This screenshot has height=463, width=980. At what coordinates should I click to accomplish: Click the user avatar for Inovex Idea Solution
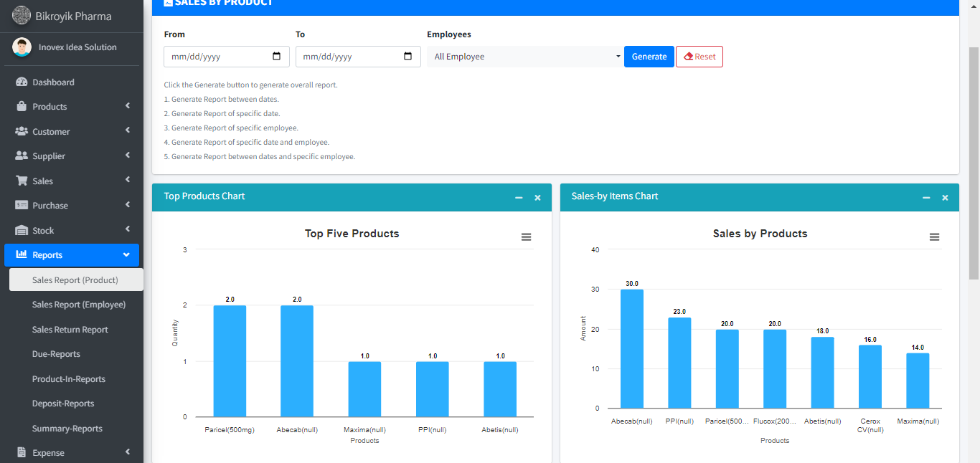click(x=22, y=47)
